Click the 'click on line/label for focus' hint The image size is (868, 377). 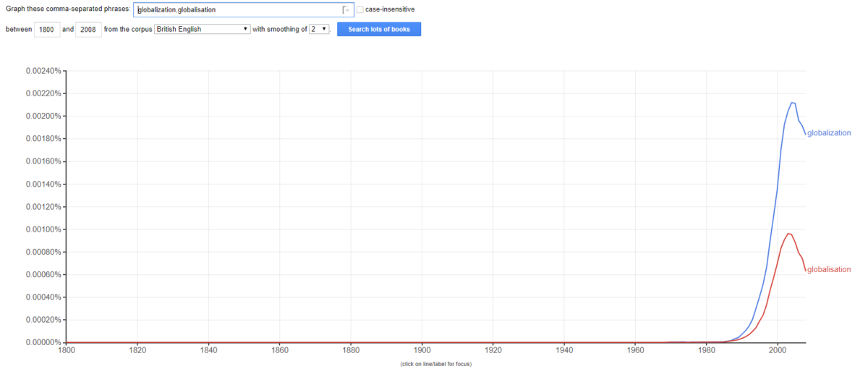(x=435, y=364)
